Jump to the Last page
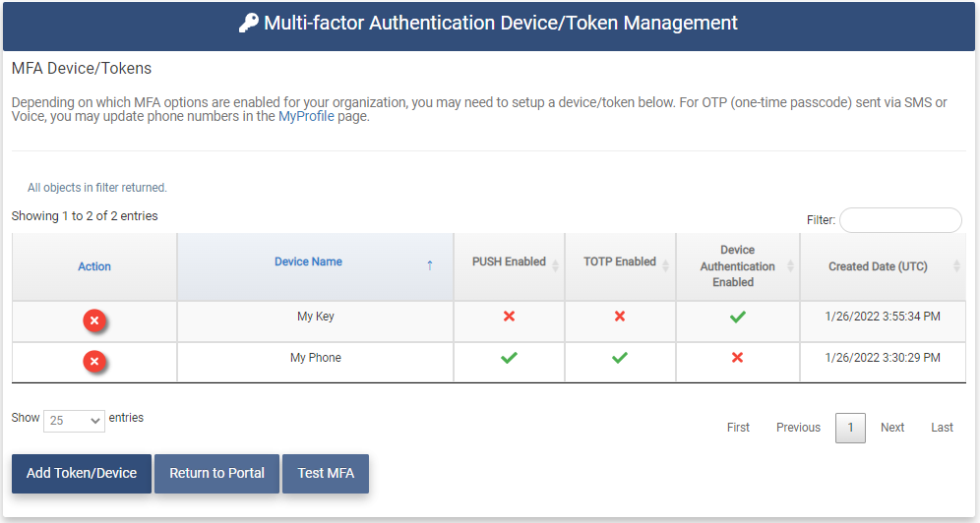 [942, 428]
